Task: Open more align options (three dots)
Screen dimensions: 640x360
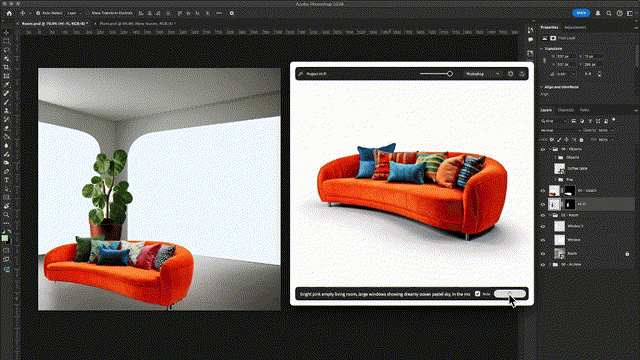Action: click(219, 13)
